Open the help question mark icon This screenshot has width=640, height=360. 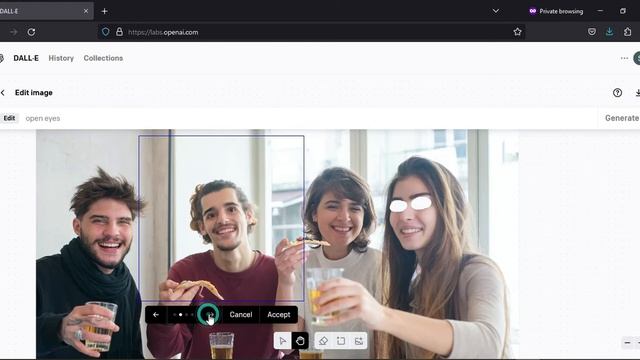click(x=617, y=93)
